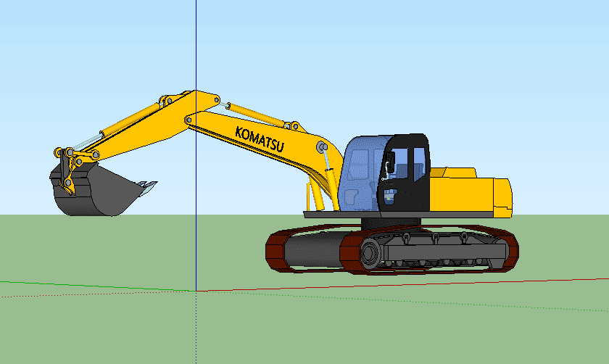Select the blue vertical axis line
The width and height of the screenshot is (609, 364).
click(x=196, y=145)
